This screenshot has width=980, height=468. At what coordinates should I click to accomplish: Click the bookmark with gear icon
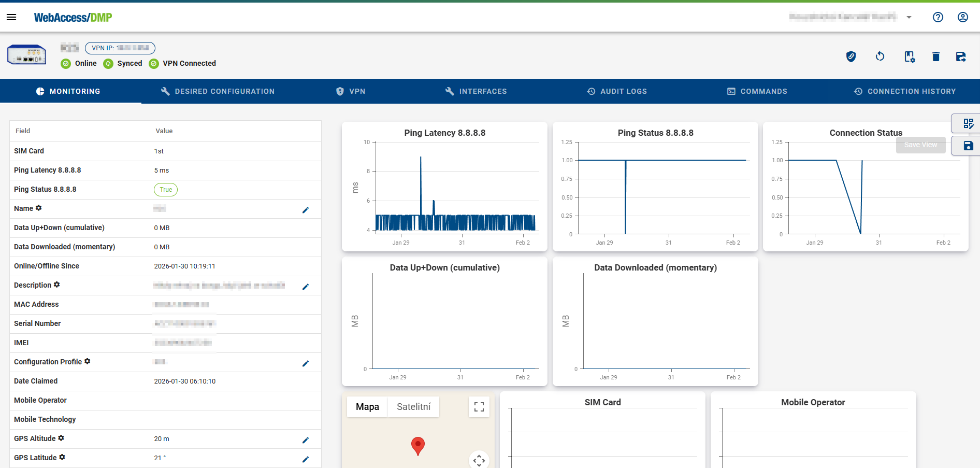(x=909, y=56)
